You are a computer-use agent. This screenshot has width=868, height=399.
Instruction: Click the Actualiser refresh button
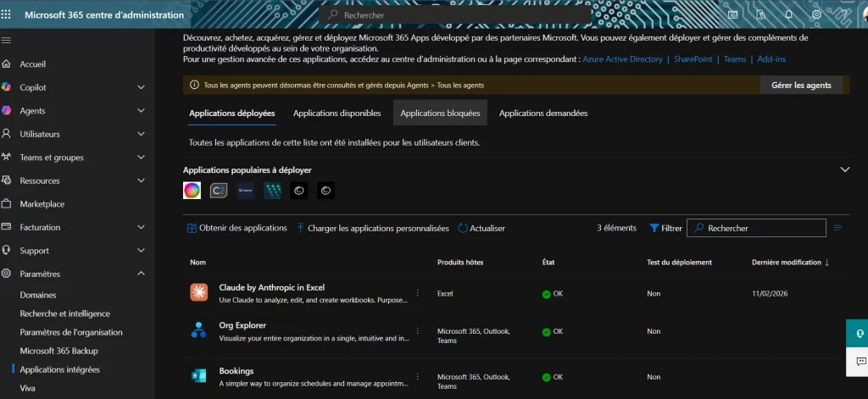[481, 228]
